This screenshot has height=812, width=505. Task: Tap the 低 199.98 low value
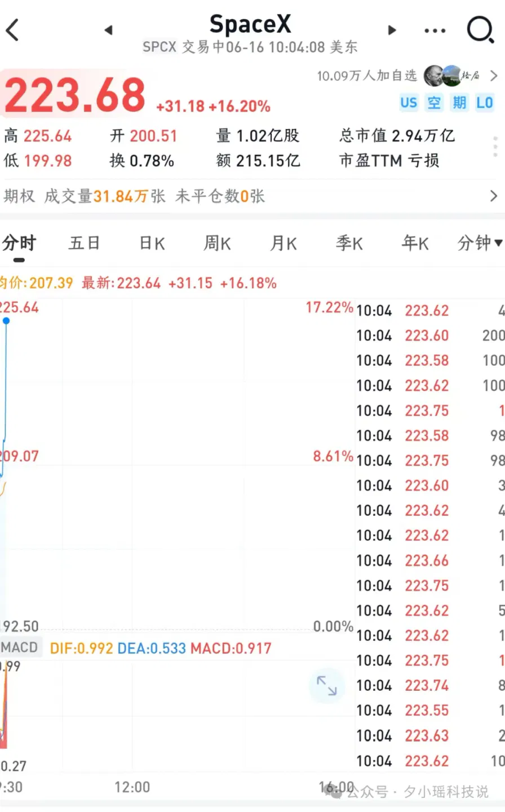[x=38, y=161]
